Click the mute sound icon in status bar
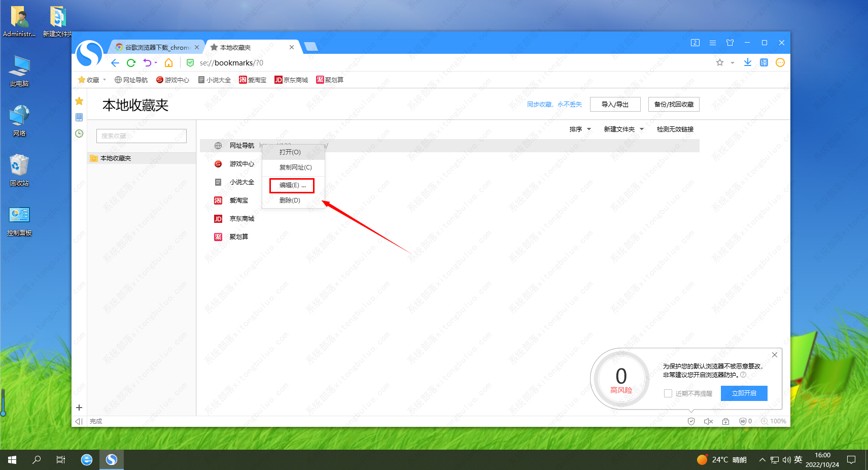The image size is (868, 470). click(708, 421)
